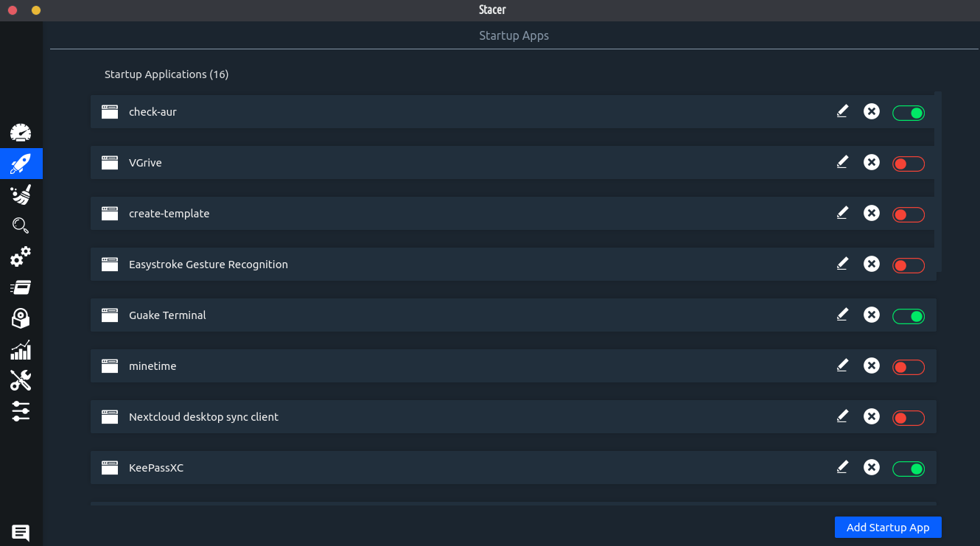
Task: Disable check-aur startup toggle
Action: pyautogui.click(x=908, y=113)
